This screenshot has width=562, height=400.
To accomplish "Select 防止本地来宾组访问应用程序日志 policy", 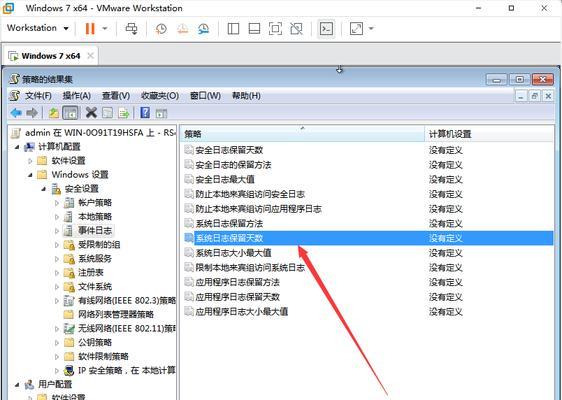I will click(258, 209).
